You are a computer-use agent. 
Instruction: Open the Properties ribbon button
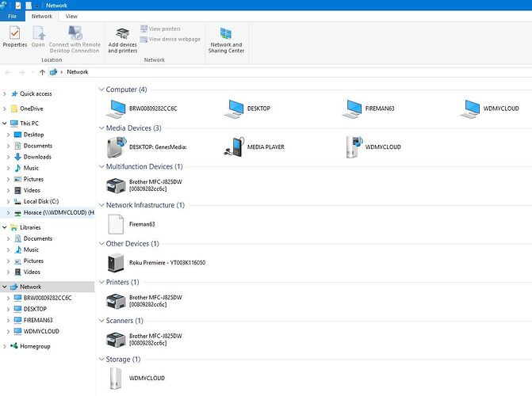click(14, 36)
